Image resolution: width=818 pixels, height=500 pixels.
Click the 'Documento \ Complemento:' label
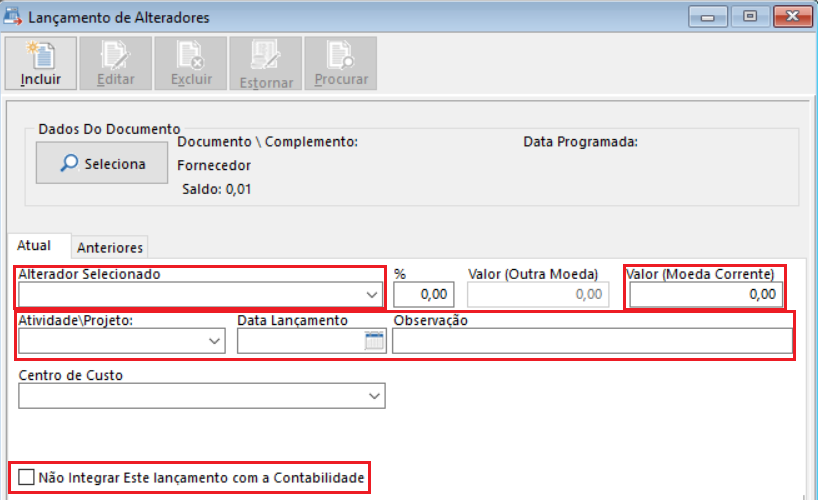(x=268, y=142)
